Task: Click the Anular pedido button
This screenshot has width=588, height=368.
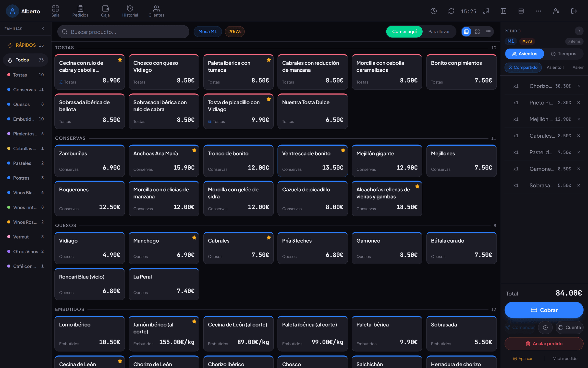Action: (544, 344)
